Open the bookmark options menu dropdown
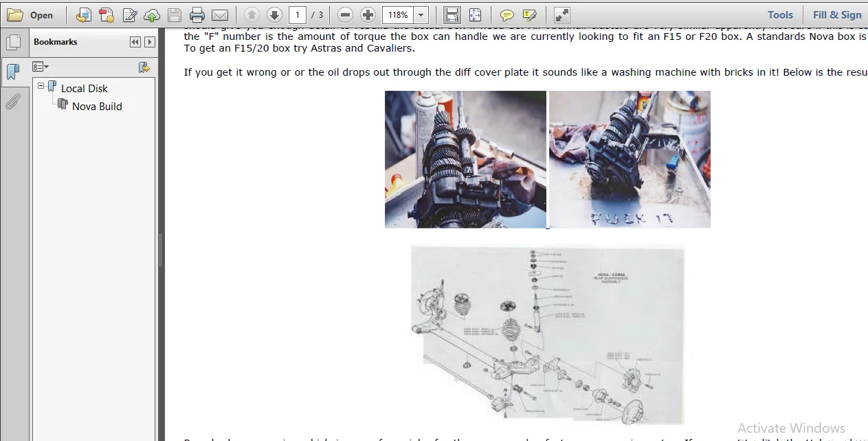 click(41, 67)
